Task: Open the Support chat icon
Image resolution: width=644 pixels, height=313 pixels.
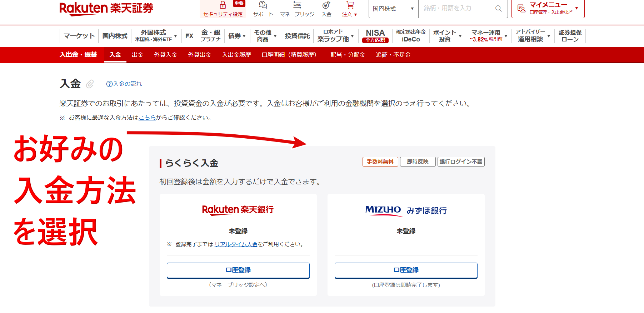Action: (x=263, y=5)
